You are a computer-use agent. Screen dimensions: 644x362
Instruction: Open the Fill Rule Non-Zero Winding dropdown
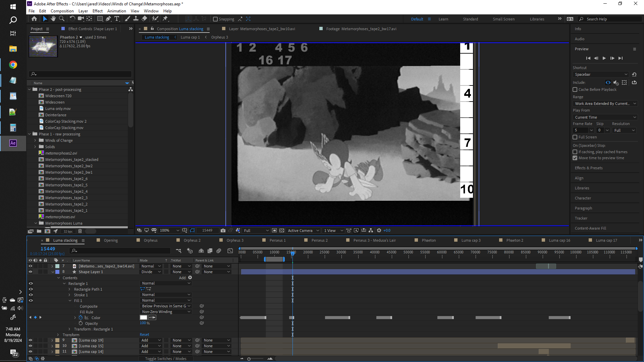[166, 312]
